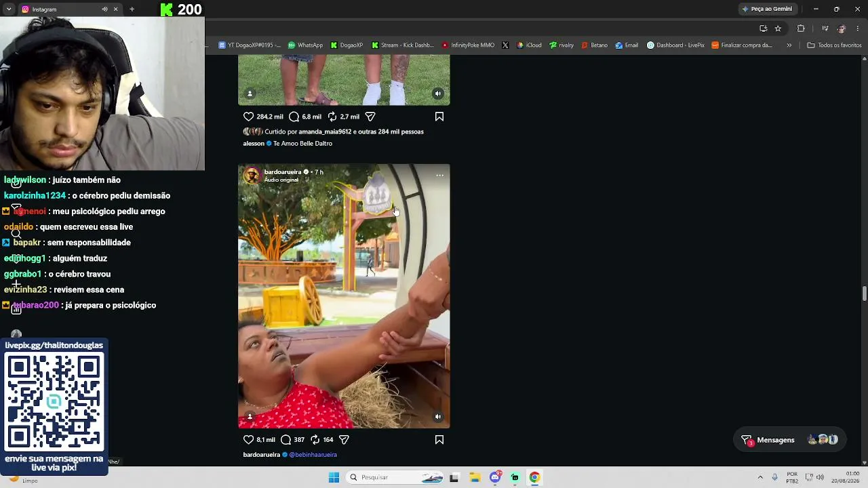
Task: Open the iCloud bookmark
Action: 529,45
